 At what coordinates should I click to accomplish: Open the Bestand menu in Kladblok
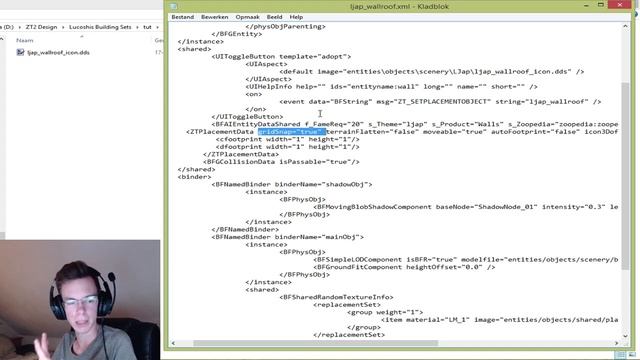(x=182, y=17)
